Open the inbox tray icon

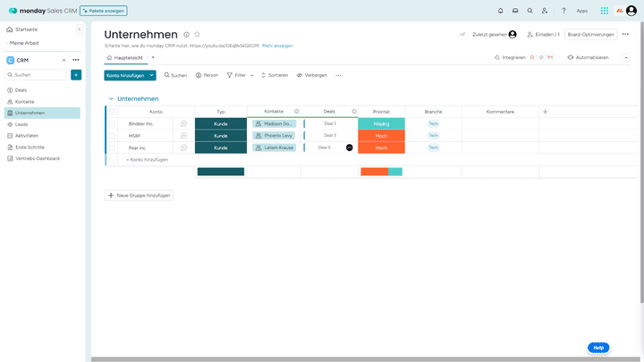click(514, 11)
